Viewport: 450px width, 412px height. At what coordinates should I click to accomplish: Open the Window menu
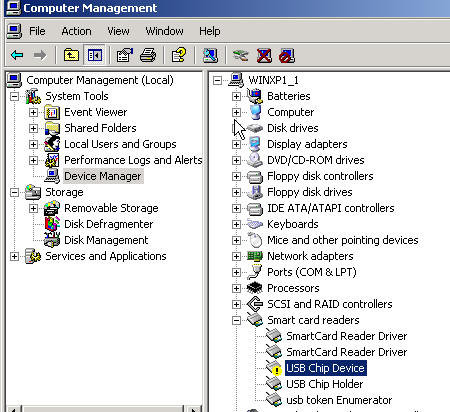[x=164, y=31]
